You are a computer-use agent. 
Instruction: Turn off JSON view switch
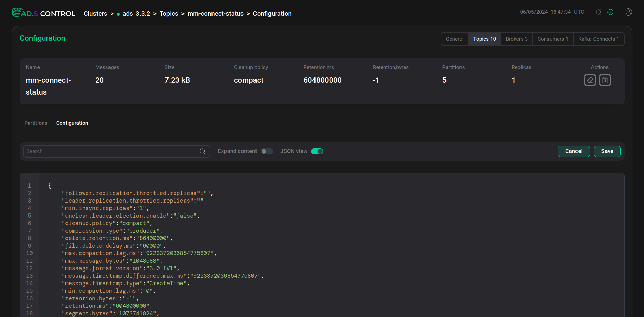point(317,151)
